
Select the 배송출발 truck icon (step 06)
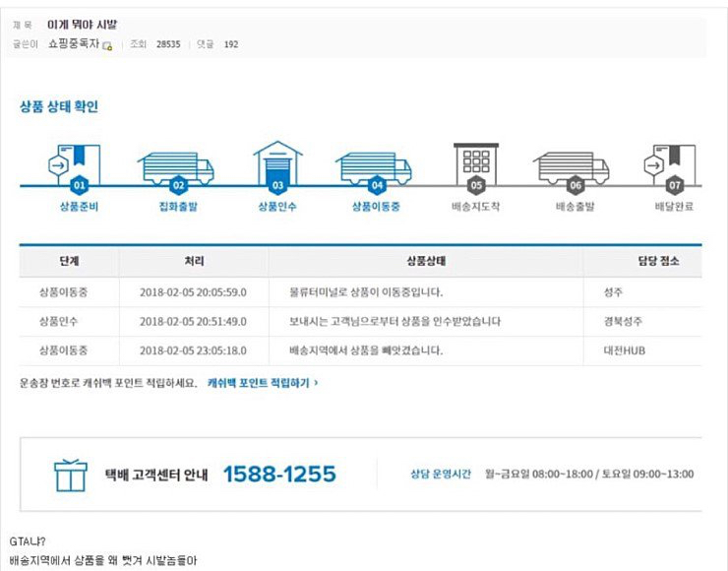576,167
